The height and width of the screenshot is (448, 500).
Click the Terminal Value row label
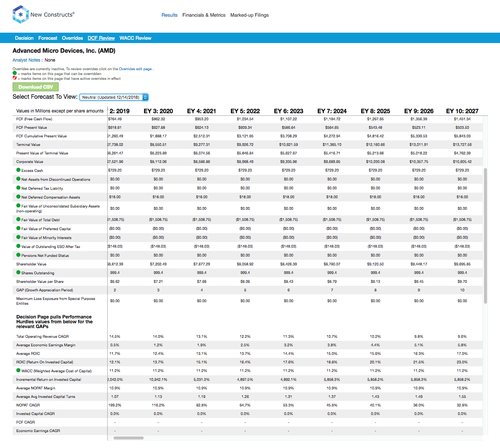coord(28,145)
